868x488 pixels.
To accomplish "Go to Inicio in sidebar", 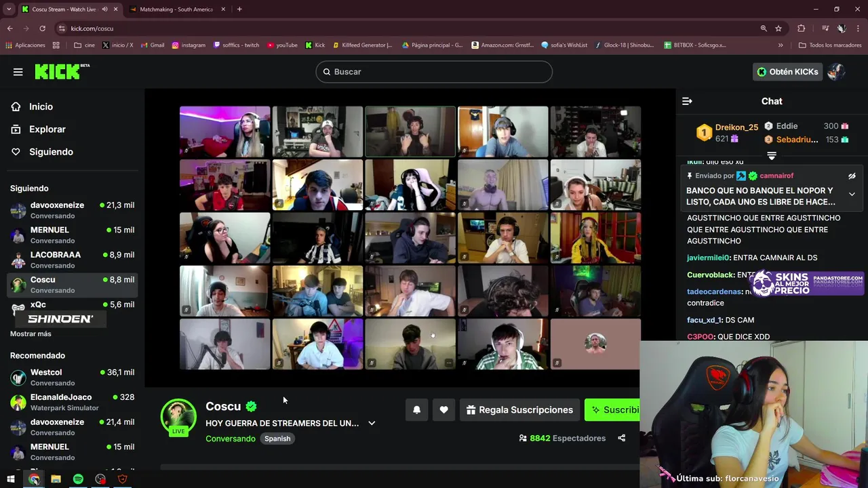I will point(41,106).
